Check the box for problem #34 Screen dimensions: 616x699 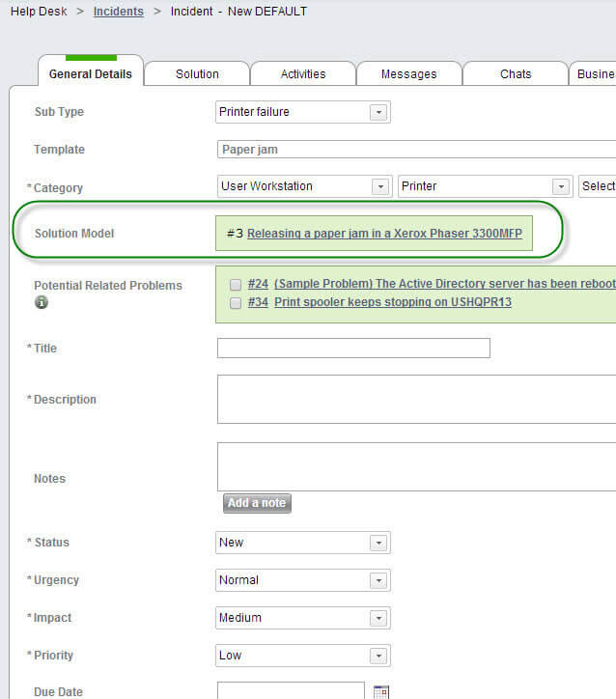point(236,303)
